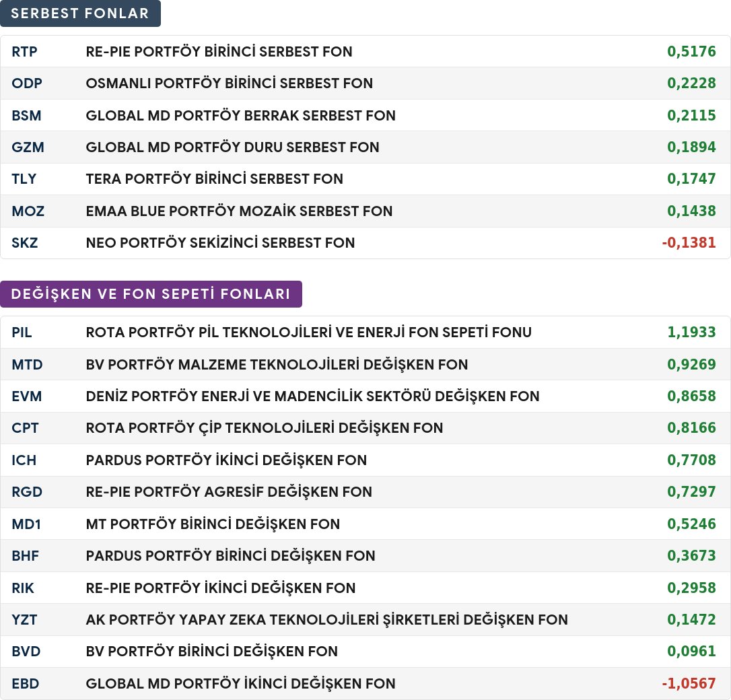
Task: Click the value 0,5246
Action: 691,524
